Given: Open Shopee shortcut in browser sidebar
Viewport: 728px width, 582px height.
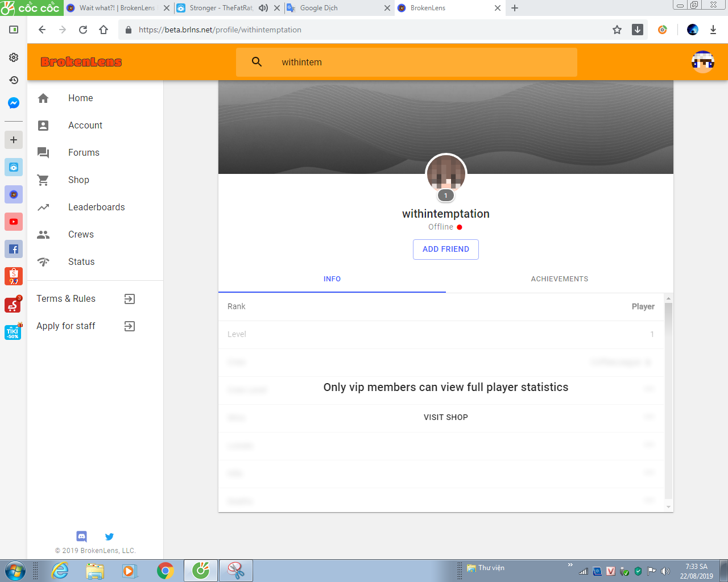Looking at the screenshot, I should click(14, 276).
